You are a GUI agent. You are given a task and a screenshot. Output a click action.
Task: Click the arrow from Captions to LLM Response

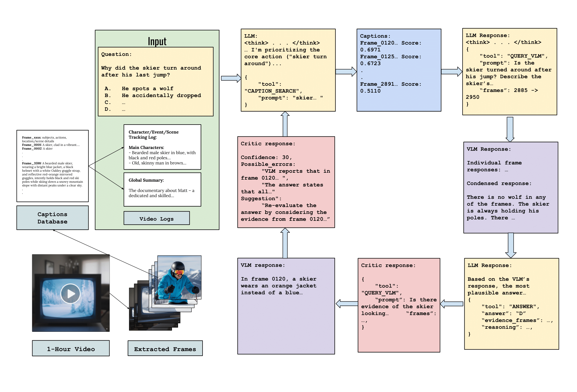pyautogui.click(x=451, y=72)
